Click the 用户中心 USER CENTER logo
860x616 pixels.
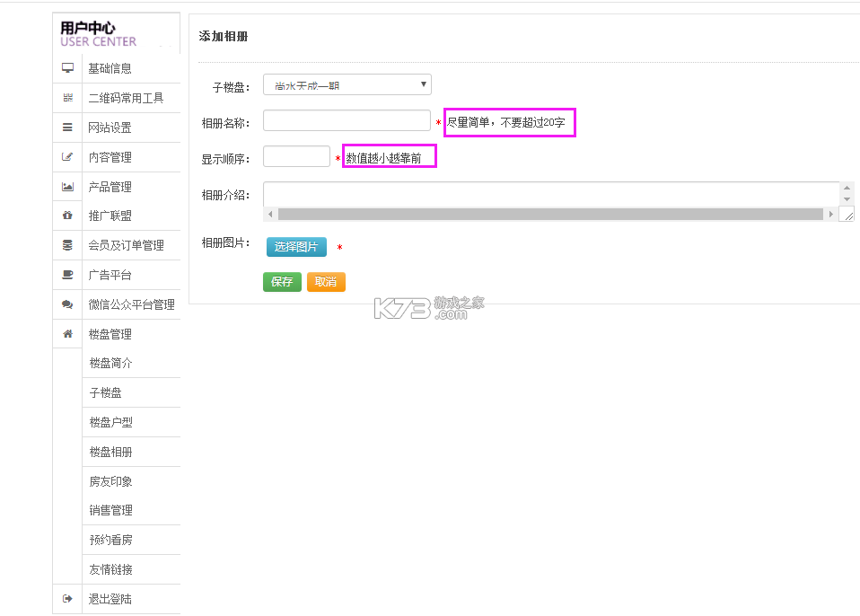[x=98, y=34]
